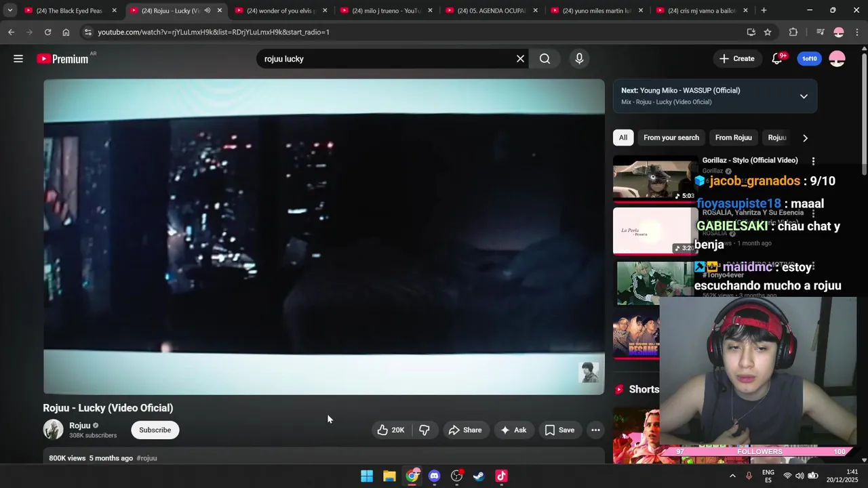
Task: Open Gorillaz Stylo video thumbnail
Action: coord(655,179)
